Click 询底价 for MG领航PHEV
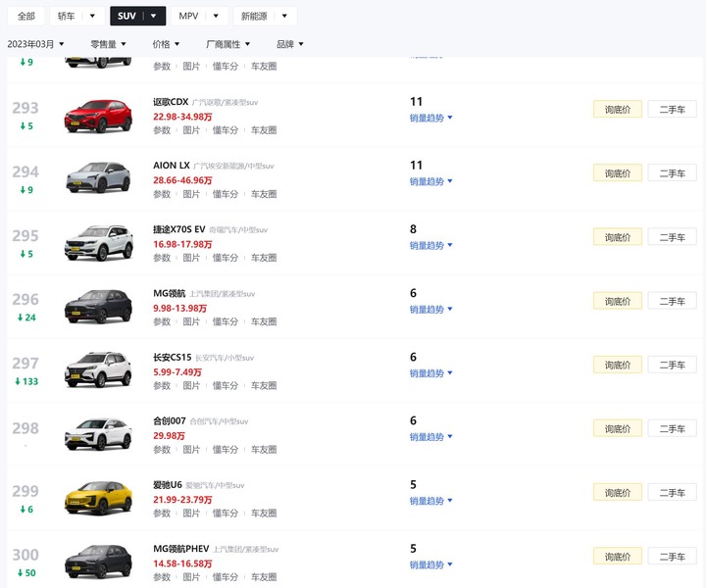Screen dimensions: 706x588 coord(618,557)
